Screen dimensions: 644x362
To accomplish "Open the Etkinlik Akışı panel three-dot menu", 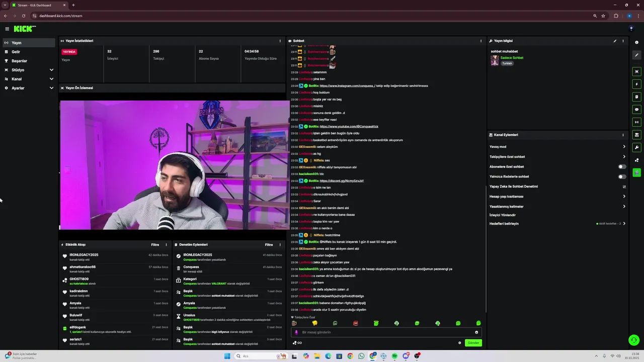I will [166, 245].
